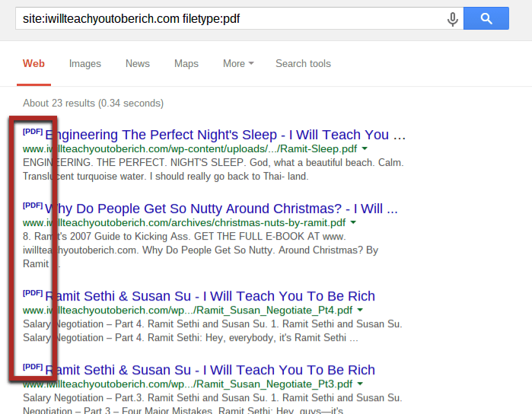Expand dropdown arrow next to Ramit_Susan_Negotiate_Pt4.pdf URL
This screenshot has height=414, width=532.
[x=360, y=310]
